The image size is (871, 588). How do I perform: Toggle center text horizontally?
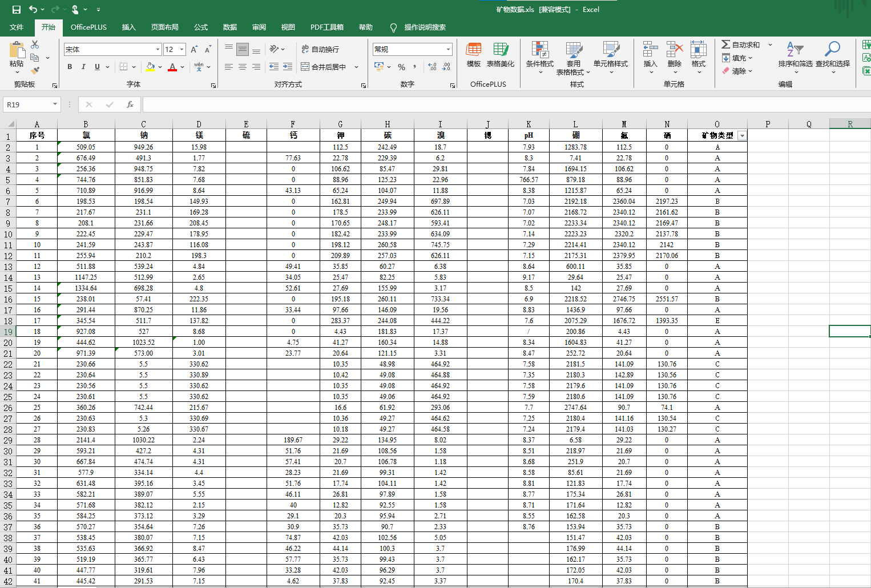point(242,67)
